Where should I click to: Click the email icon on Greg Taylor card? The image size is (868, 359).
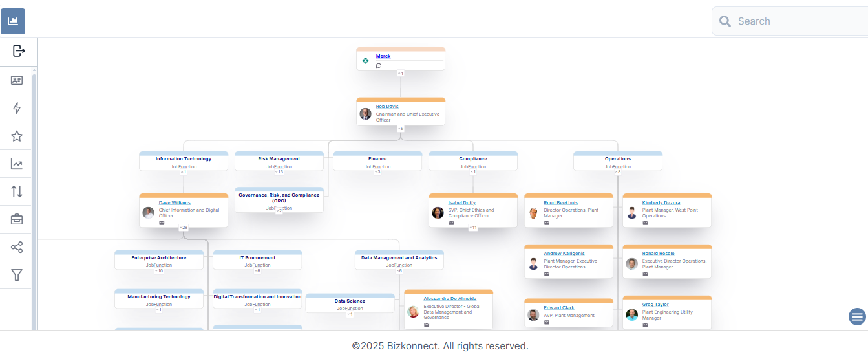(x=645, y=325)
